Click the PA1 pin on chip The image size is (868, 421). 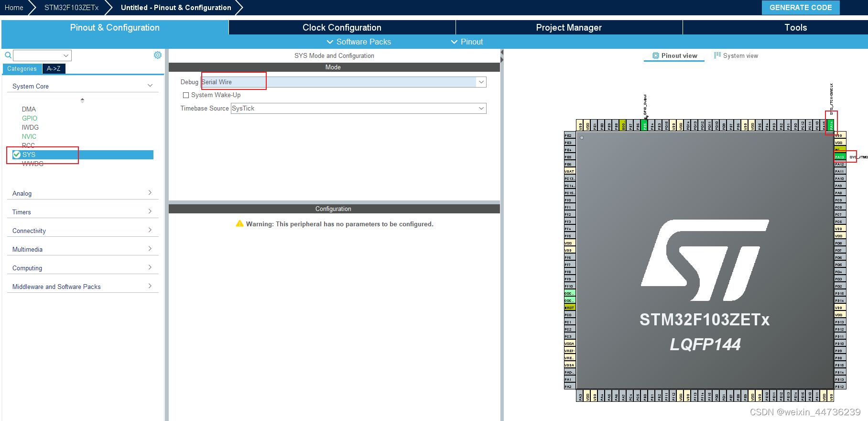click(570, 379)
